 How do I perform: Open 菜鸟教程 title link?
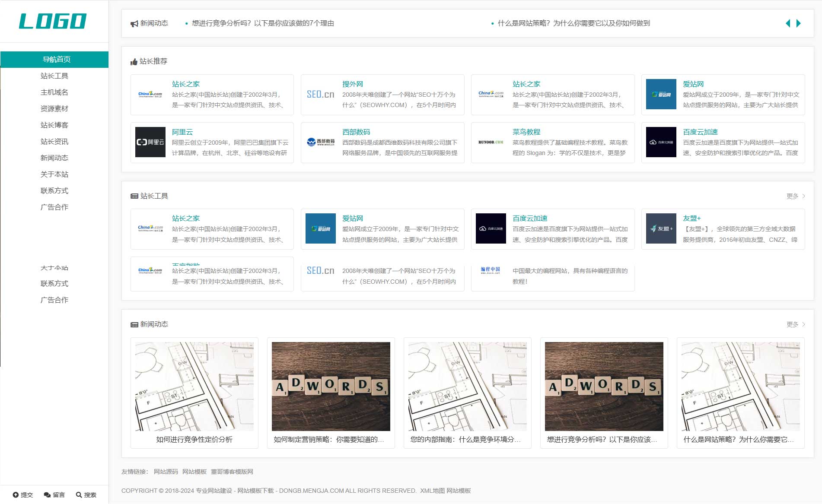pyautogui.click(x=526, y=132)
